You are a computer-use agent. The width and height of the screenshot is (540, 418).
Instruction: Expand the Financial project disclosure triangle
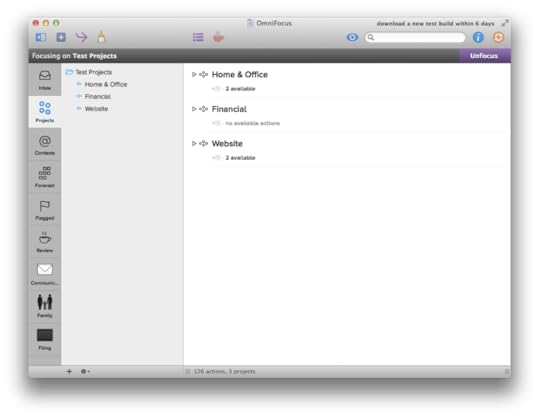tap(194, 109)
